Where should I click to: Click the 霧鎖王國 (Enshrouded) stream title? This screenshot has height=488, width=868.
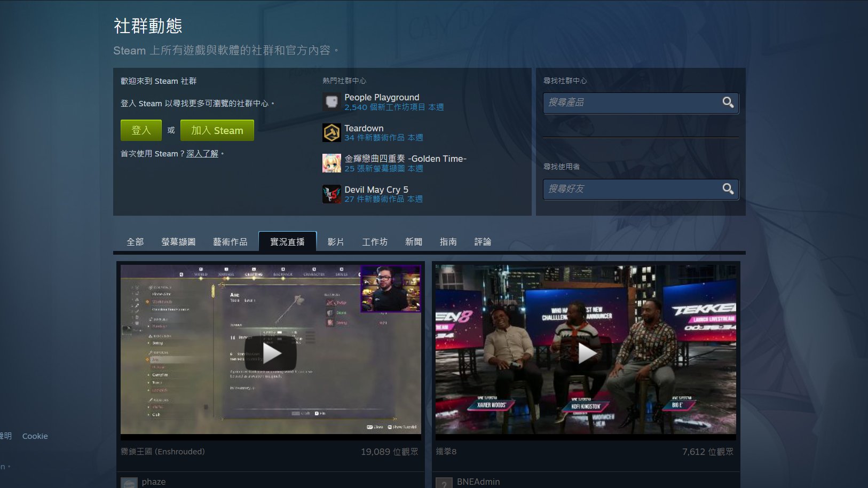(163, 452)
